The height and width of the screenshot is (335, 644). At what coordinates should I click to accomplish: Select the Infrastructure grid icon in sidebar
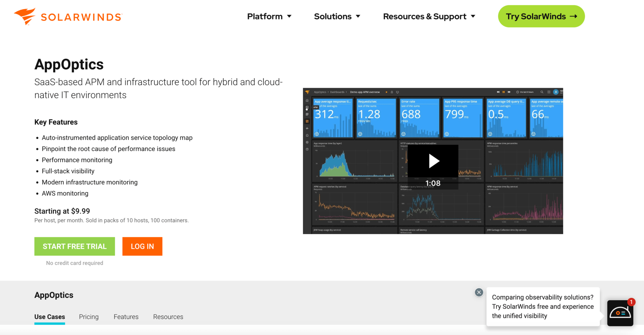(x=307, y=114)
